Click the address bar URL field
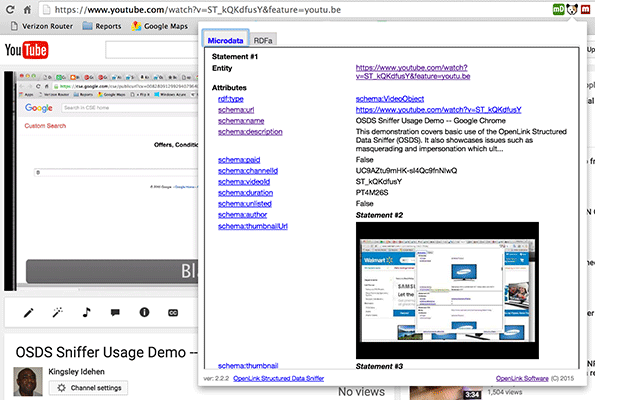Viewport: 640px width, 400px height. coord(294,9)
